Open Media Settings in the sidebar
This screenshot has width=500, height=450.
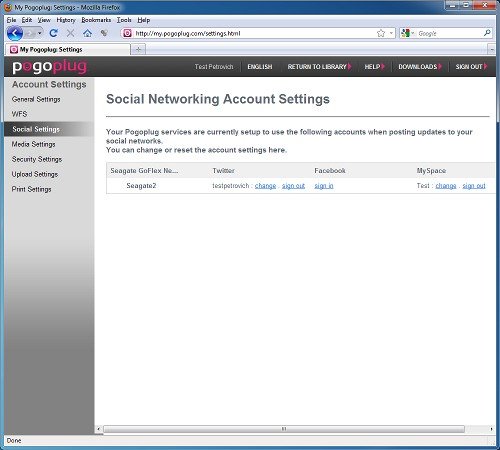point(34,144)
